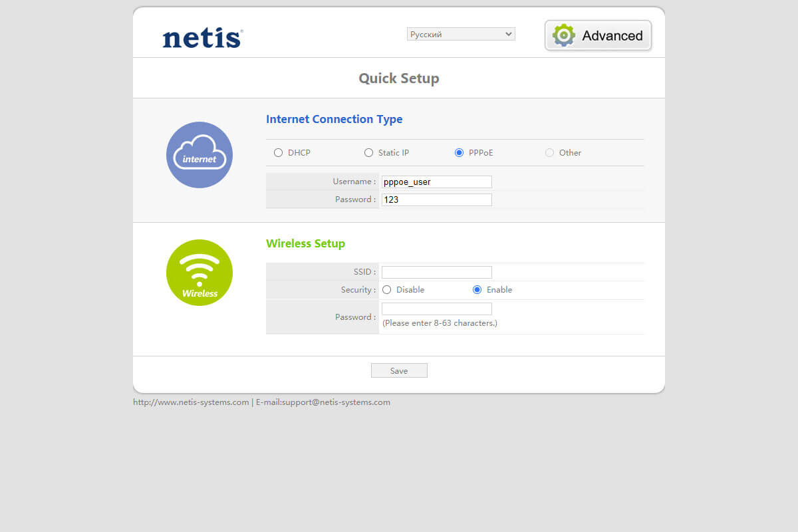Image resolution: width=798 pixels, height=532 pixels.
Task: Click the green Wireless Wi-Fi icon
Action: coord(199,273)
